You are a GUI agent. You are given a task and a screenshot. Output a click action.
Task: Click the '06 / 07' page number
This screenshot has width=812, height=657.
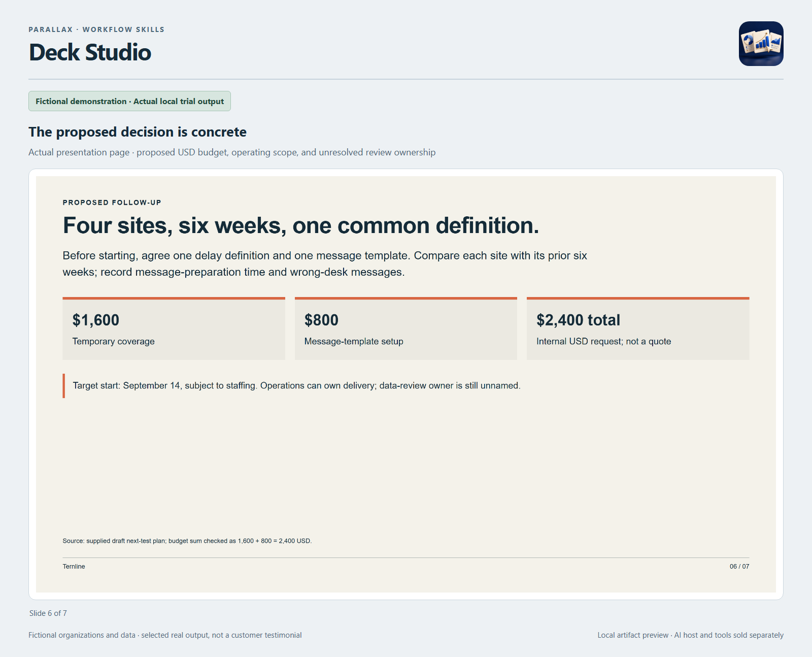[739, 567]
